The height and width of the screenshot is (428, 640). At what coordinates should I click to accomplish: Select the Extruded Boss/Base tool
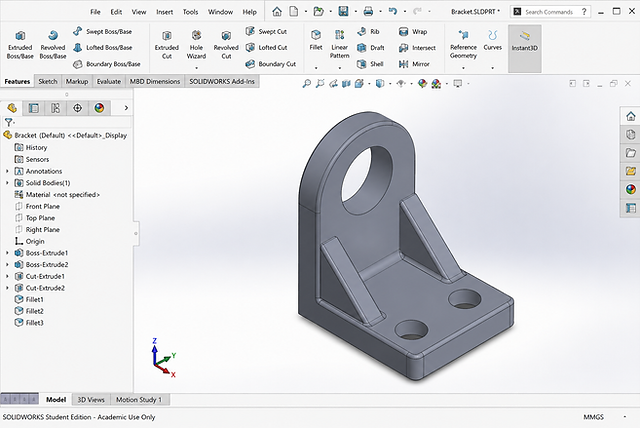20,45
